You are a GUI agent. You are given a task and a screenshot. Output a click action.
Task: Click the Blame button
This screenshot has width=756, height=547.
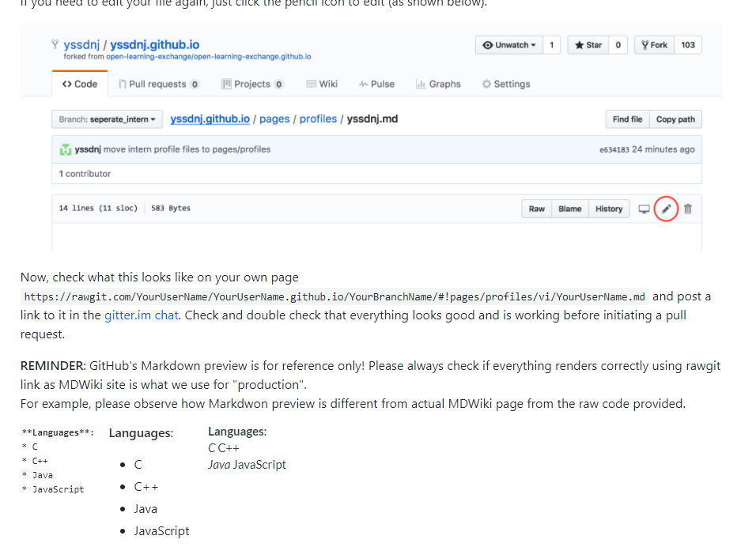click(570, 209)
